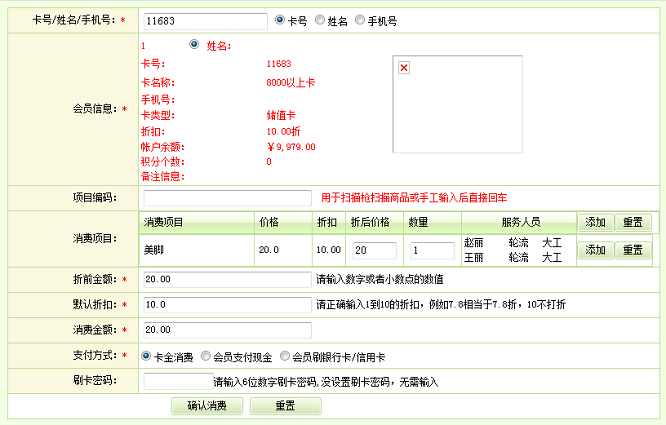
Task: Select the 姓名 search radio button
Action: click(319, 20)
